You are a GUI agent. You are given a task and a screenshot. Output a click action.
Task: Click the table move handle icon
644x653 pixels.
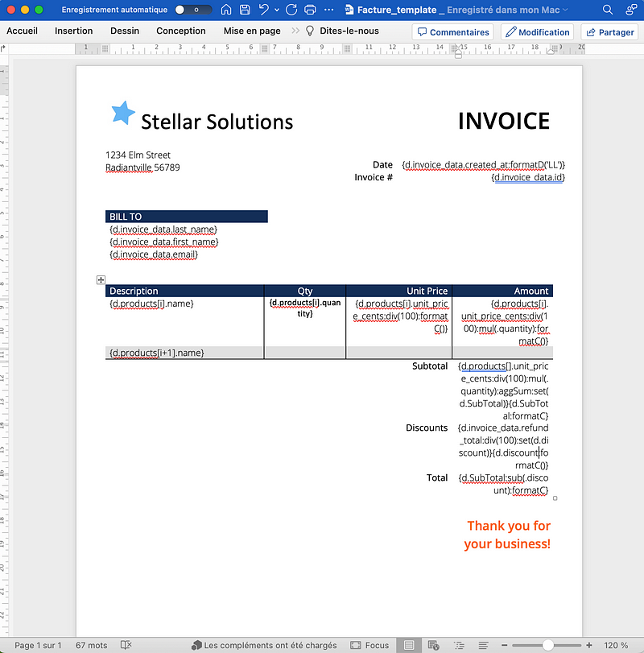pos(101,280)
